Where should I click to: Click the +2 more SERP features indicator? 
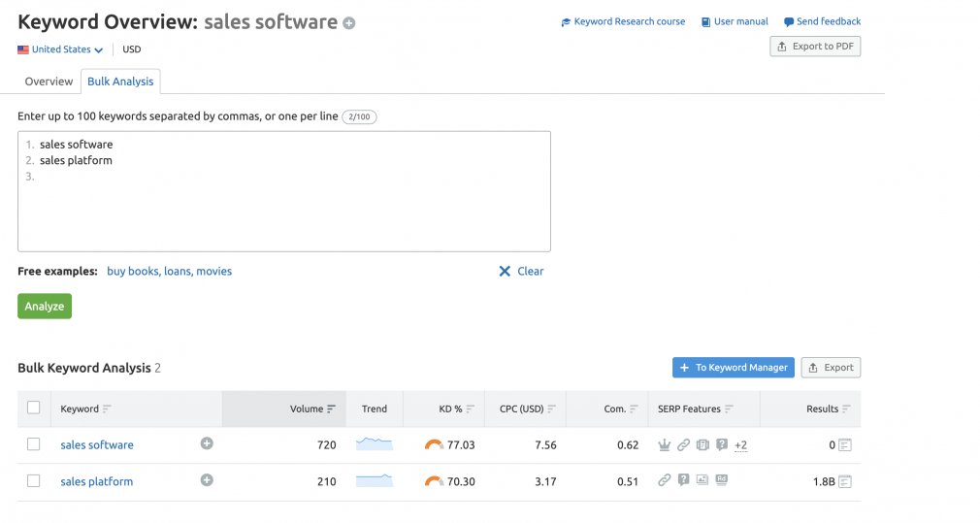[x=740, y=445]
